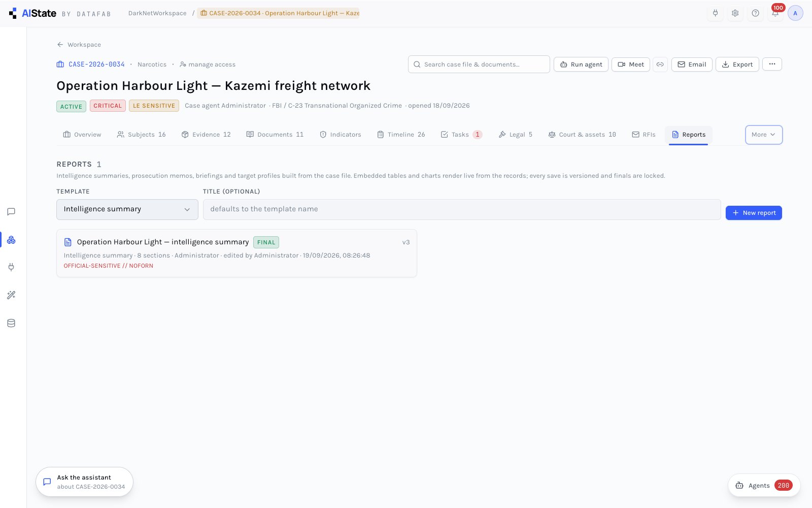Image resolution: width=812 pixels, height=508 pixels.
Task: Click the Export button
Action: coord(737,65)
